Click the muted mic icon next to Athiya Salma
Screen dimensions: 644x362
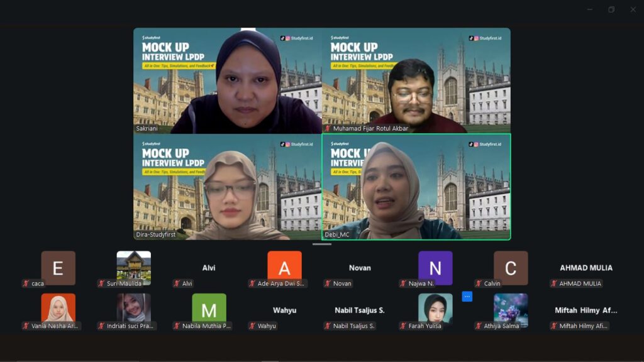[x=479, y=326]
